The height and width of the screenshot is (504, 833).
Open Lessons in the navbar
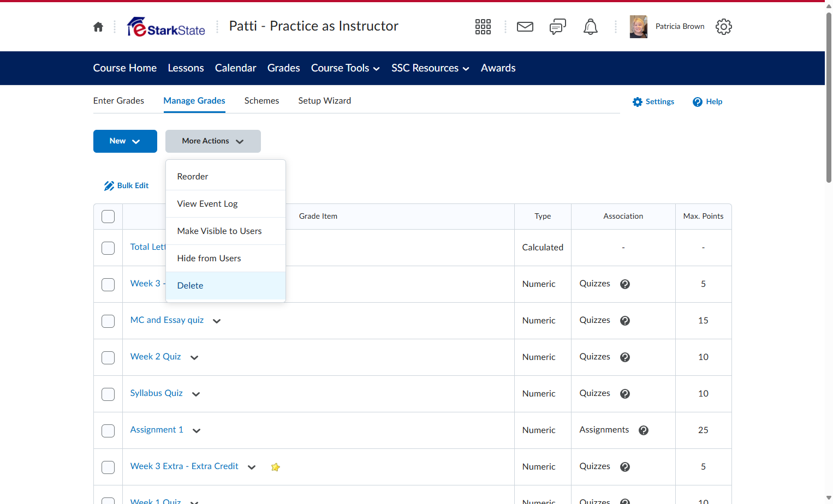[186, 68]
